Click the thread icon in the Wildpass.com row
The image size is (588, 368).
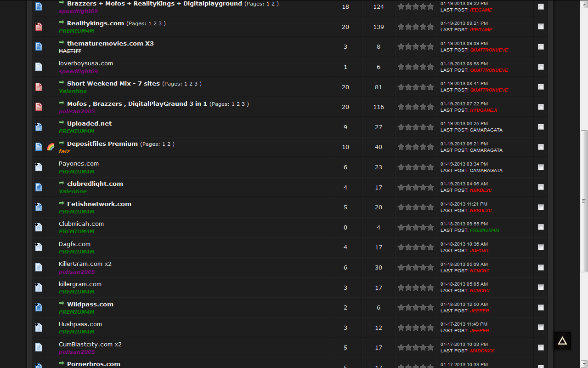tap(39, 307)
